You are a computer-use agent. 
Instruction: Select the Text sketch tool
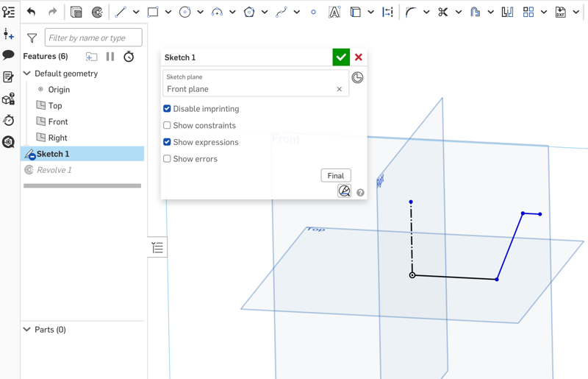334,12
